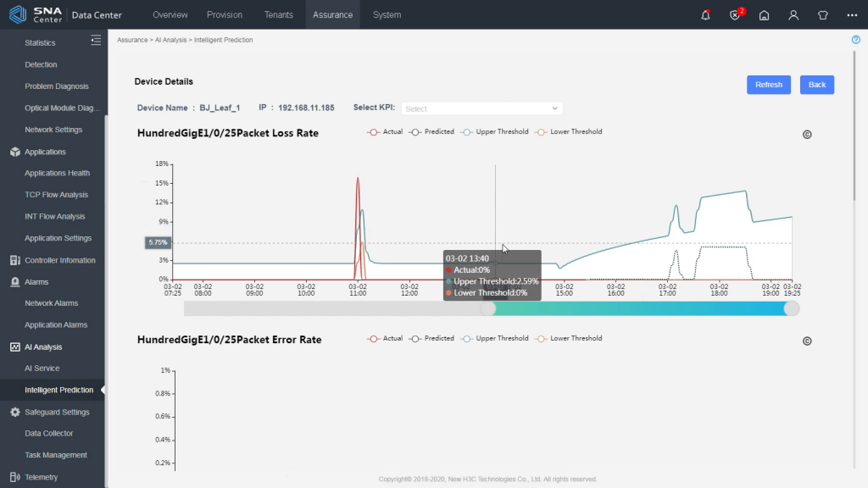
Task: Open the alarm shield icon with badge
Action: (736, 14)
